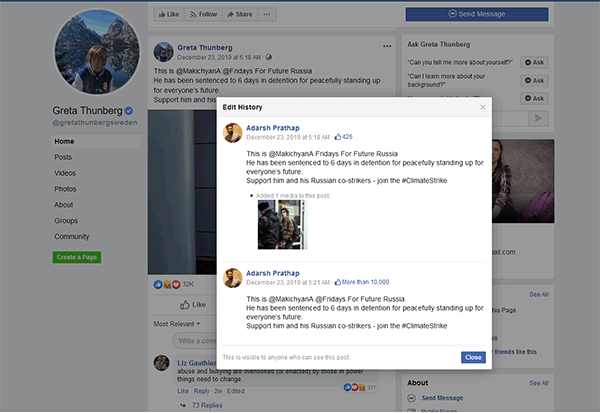Share the page using Share button
Viewport: 600px width, 413px height.
(x=240, y=14)
